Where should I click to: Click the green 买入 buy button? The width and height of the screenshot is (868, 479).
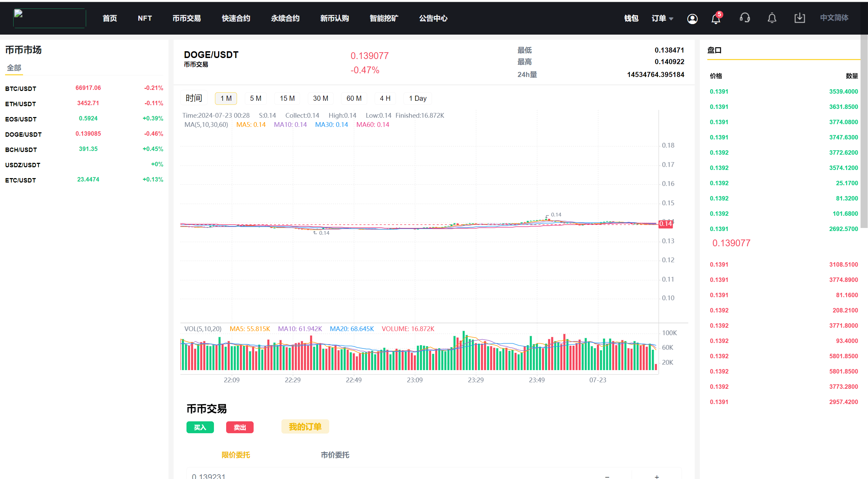click(x=200, y=427)
